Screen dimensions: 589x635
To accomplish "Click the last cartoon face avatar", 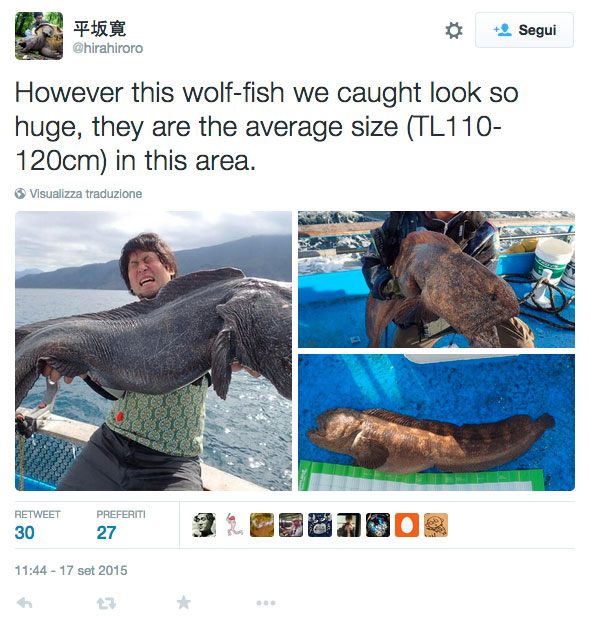I will coord(436,525).
